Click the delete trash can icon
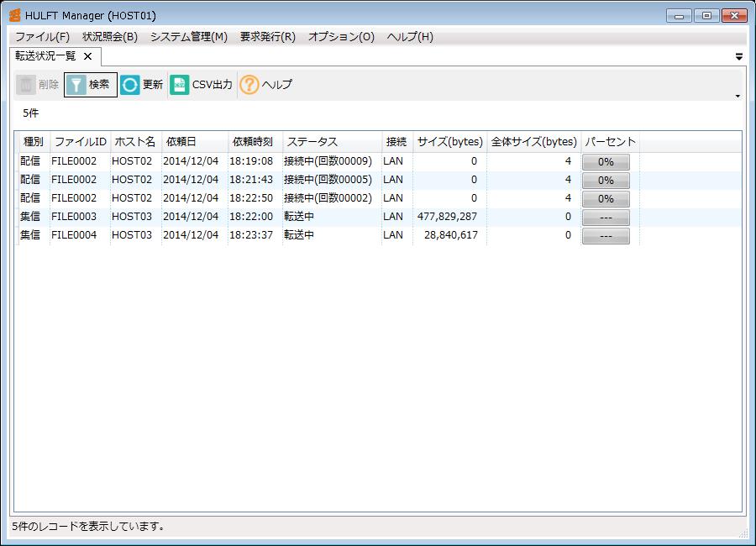This screenshot has height=546, width=756. (x=26, y=85)
